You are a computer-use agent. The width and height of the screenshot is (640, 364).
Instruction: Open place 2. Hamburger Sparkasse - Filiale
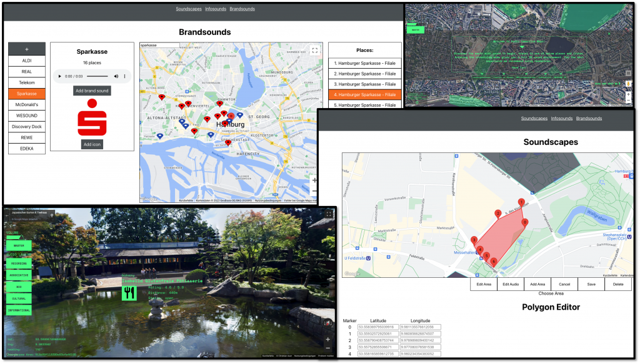pos(365,74)
